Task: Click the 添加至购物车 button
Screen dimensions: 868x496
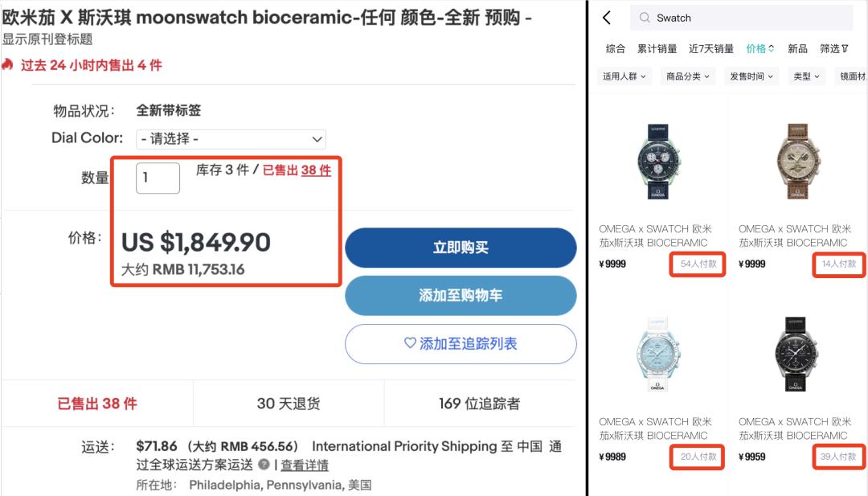Action: pyautogui.click(x=461, y=296)
